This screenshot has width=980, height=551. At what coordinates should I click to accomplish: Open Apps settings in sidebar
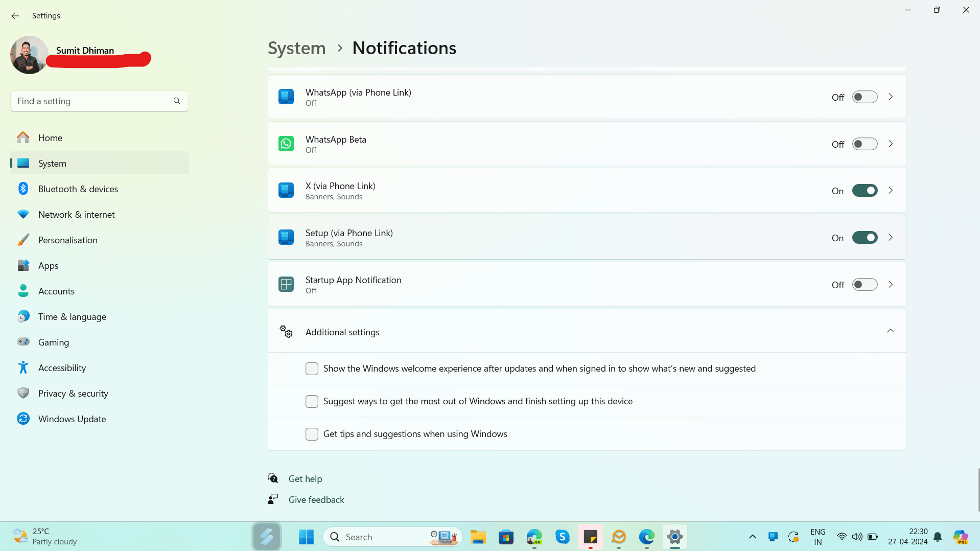pos(100,265)
